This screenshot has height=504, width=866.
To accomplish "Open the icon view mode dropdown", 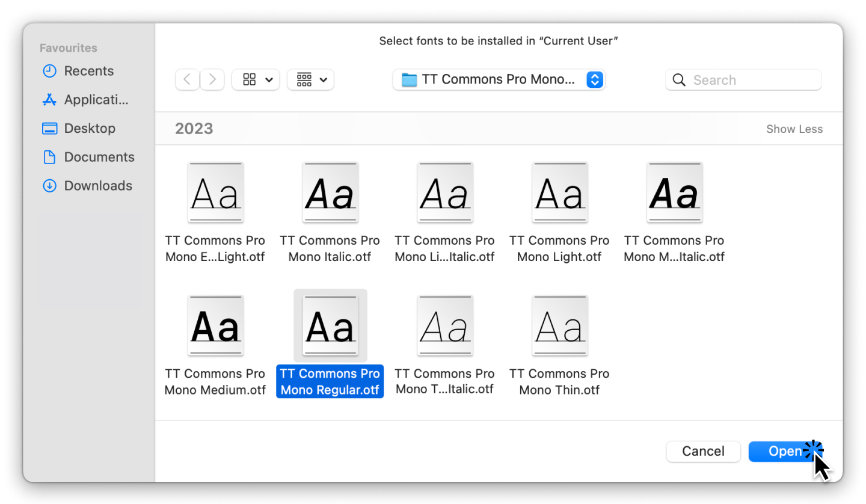I will (x=256, y=79).
